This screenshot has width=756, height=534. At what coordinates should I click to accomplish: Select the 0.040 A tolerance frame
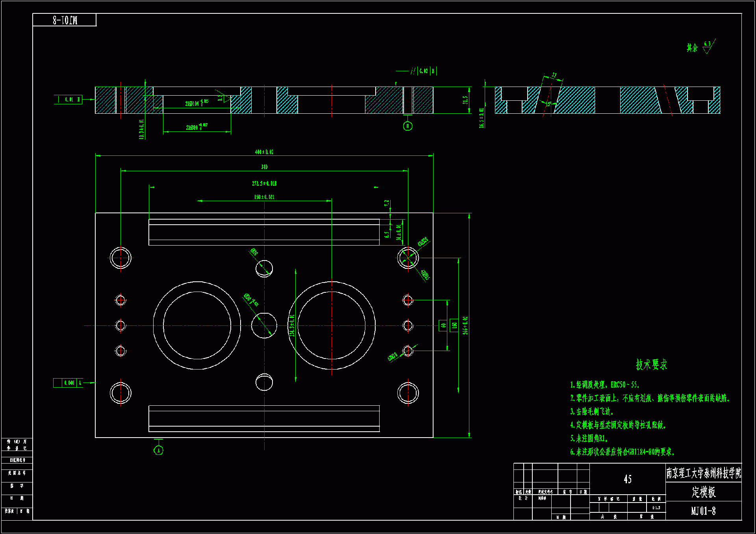[68, 383]
